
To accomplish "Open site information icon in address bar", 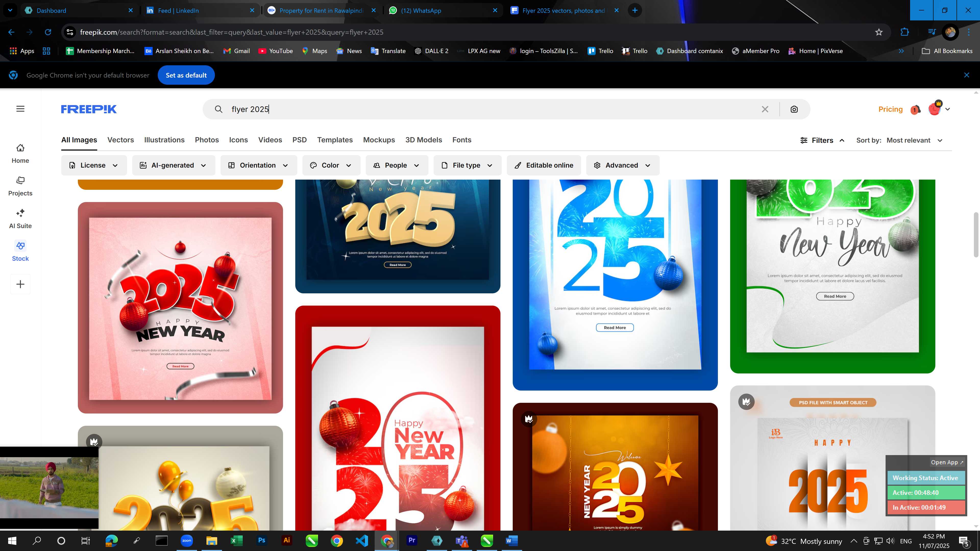I will click(x=70, y=32).
